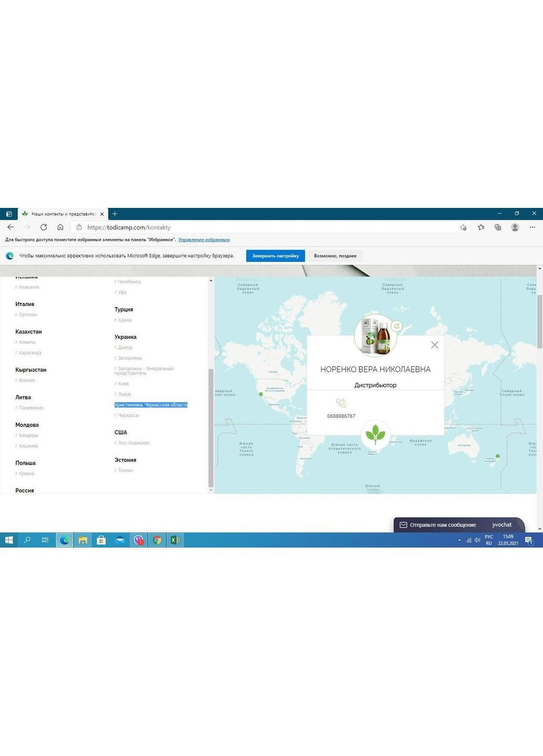Image resolution: width=543 pixels, height=756 pixels.
Task: Close the Норенко Вера Николаевна popup
Action: click(434, 345)
